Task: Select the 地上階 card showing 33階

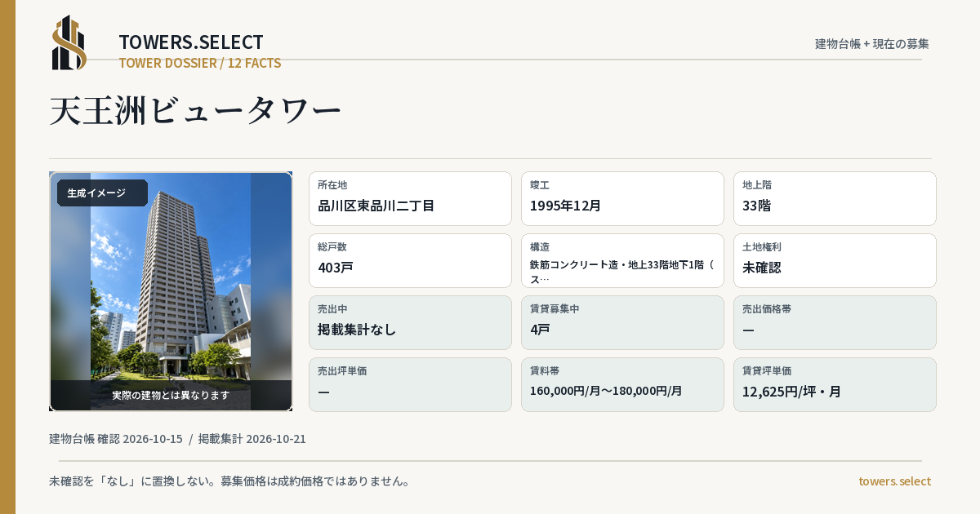Action: pyautogui.click(x=835, y=198)
